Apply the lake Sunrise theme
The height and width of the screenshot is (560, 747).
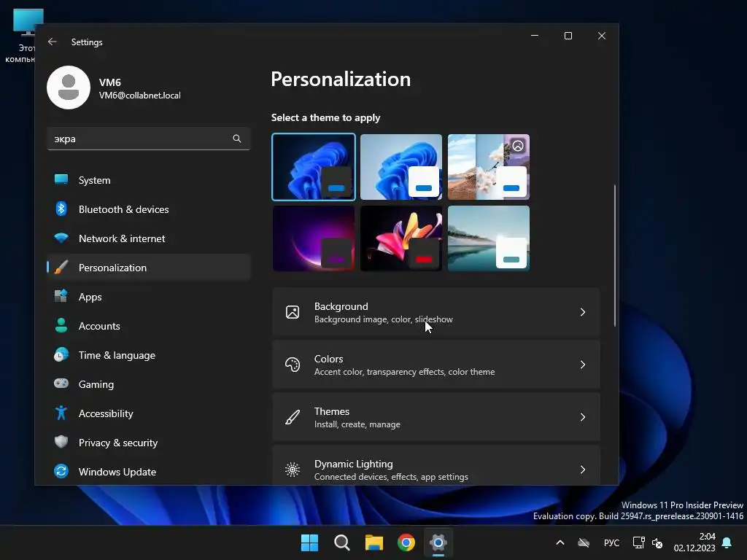pyautogui.click(x=489, y=238)
